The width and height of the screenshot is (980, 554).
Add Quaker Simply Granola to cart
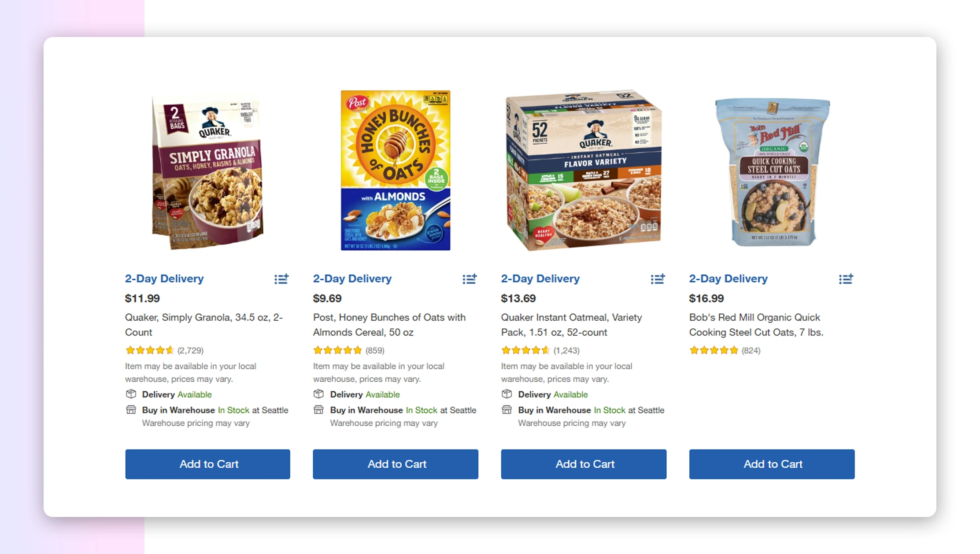[x=207, y=464]
